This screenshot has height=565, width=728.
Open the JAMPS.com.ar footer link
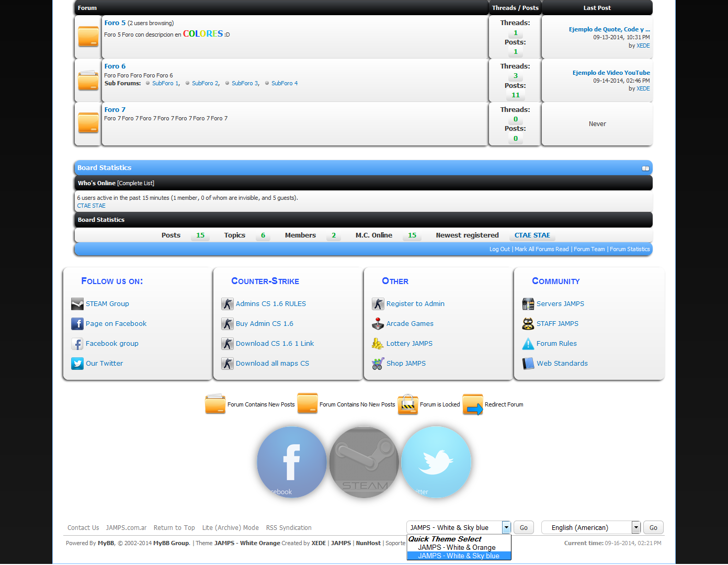tap(126, 528)
